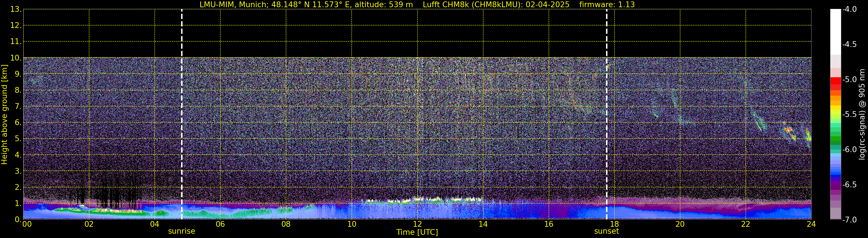The width and height of the screenshot is (868, 238).
Task: Click the '24' time axis tick label
Action: [811, 224]
